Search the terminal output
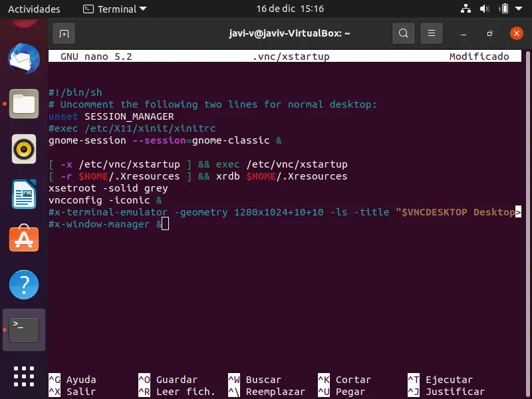Image resolution: width=532 pixels, height=399 pixels. point(403,33)
